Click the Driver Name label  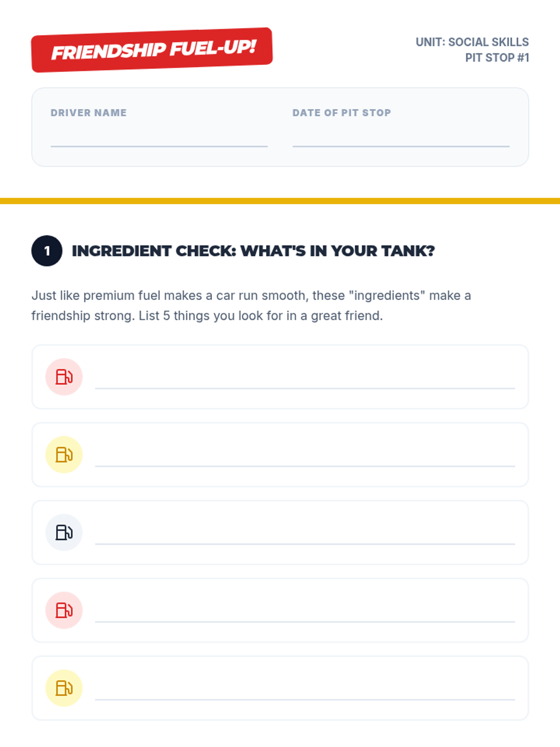pos(89,113)
